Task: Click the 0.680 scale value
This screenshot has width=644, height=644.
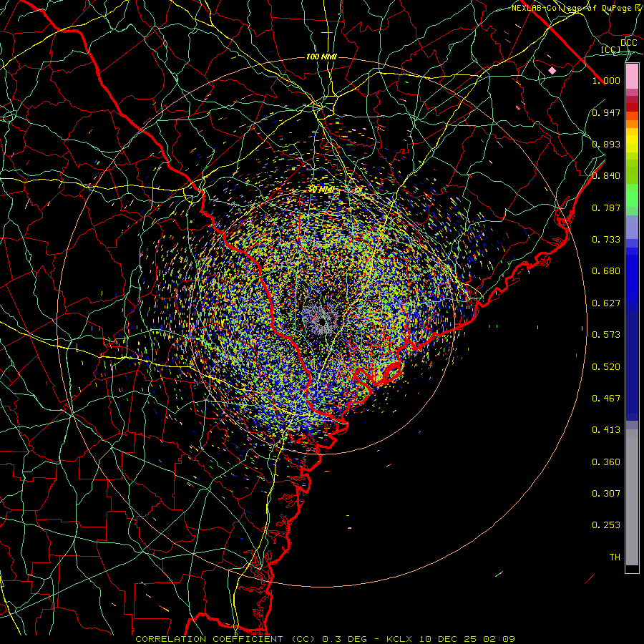Action: click(606, 271)
